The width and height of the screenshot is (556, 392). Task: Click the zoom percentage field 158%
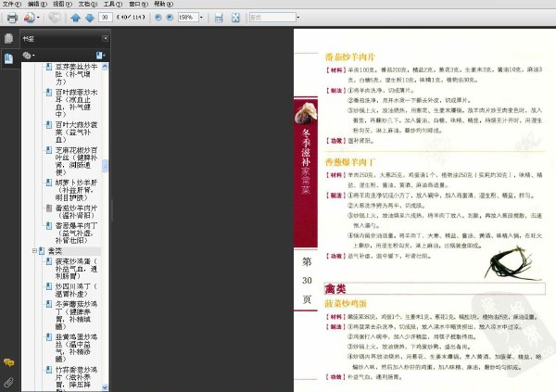pyautogui.click(x=188, y=17)
